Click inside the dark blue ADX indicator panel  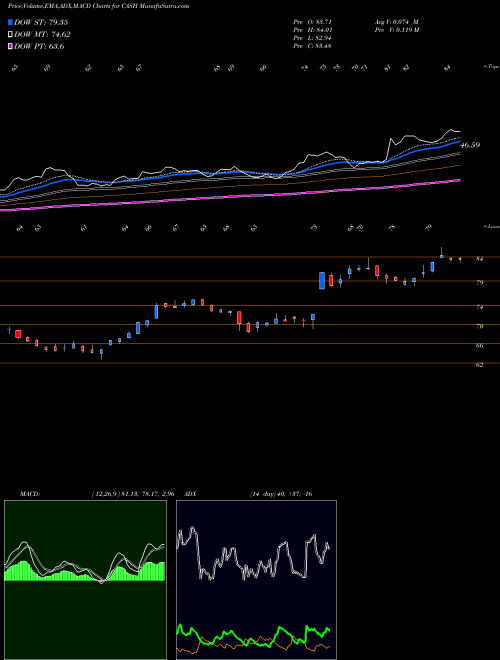pos(256,580)
